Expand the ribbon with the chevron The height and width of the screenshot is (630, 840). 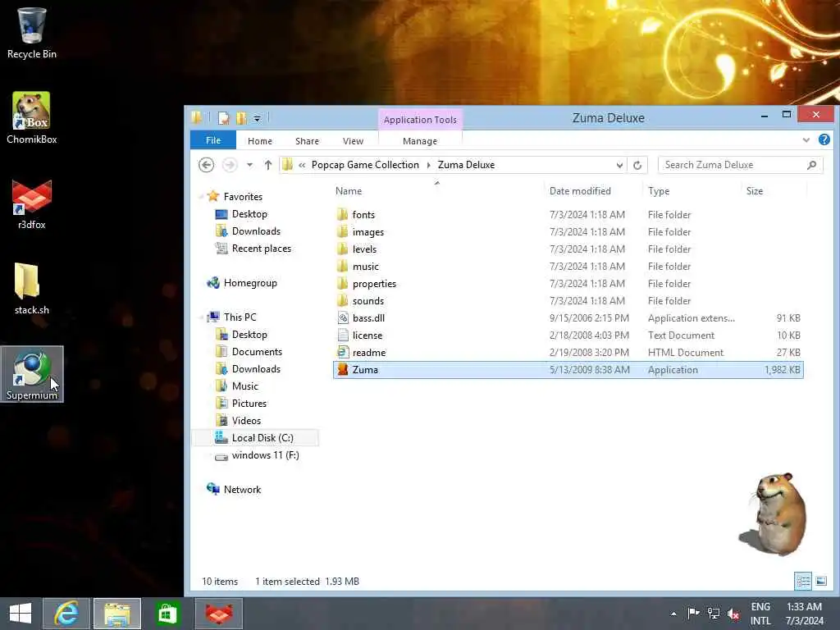[806, 140]
